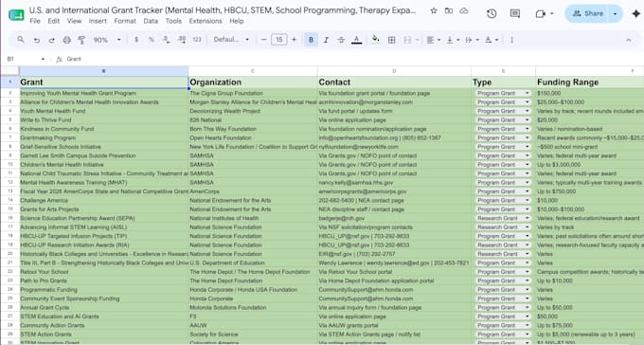
Task: Collapse the toolbar with chevron
Action: click(629, 40)
